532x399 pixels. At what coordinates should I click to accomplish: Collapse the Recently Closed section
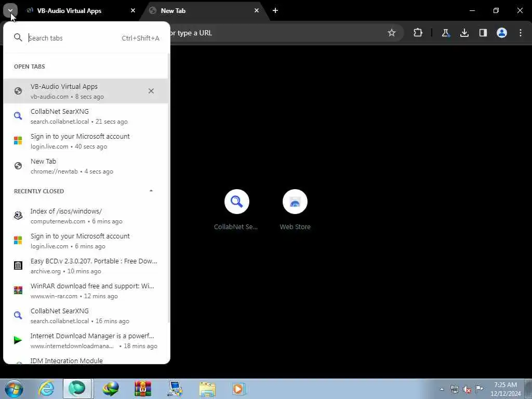click(151, 191)
